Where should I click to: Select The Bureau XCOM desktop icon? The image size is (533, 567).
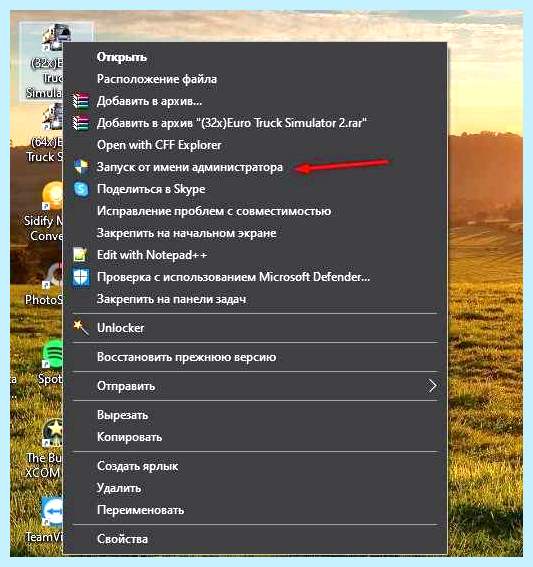coord(44,448)
